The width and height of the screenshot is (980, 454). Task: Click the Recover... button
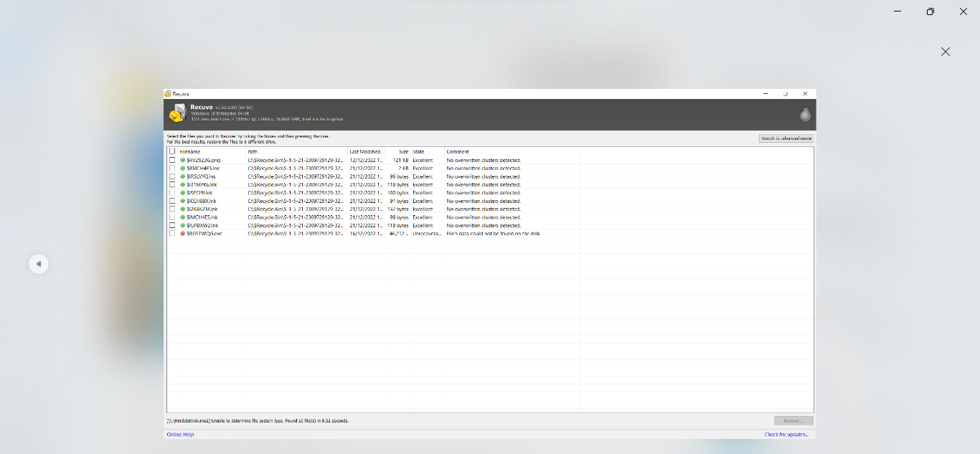(x=793, y=421)
